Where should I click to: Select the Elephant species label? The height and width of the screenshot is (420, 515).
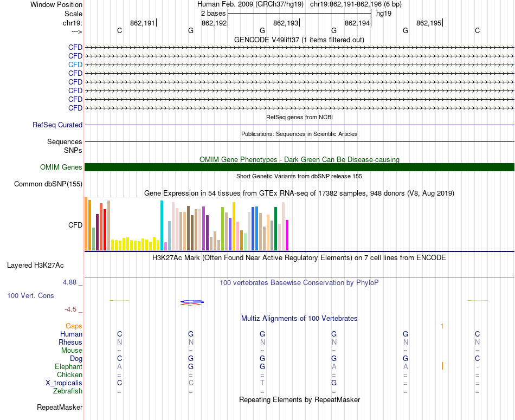click(69, 366)
